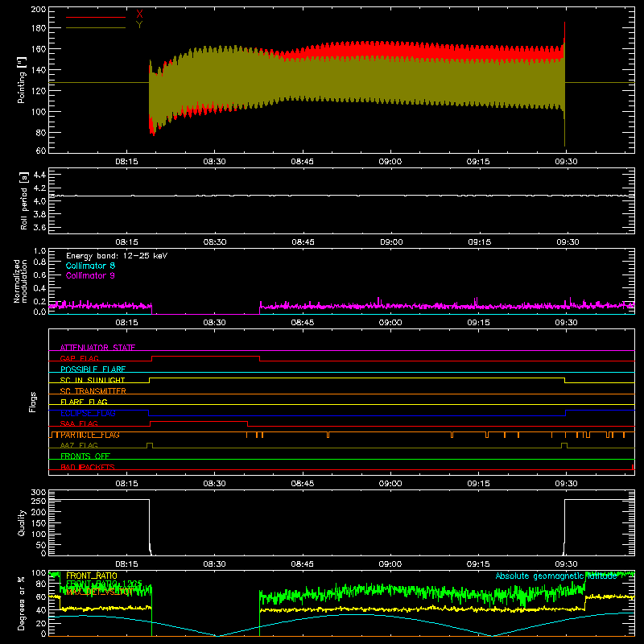Click '08:15' under the Pointing panel
The image size is (644, 644).
coord(126,162)
